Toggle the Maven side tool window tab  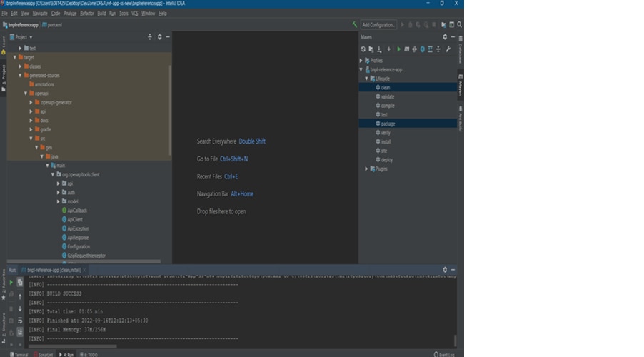click(460, 84)
